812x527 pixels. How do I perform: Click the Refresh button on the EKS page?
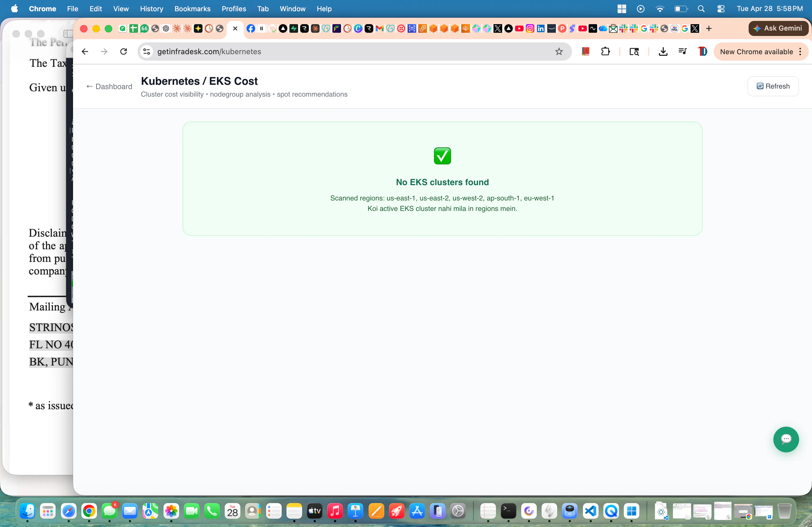click(773, 86)
